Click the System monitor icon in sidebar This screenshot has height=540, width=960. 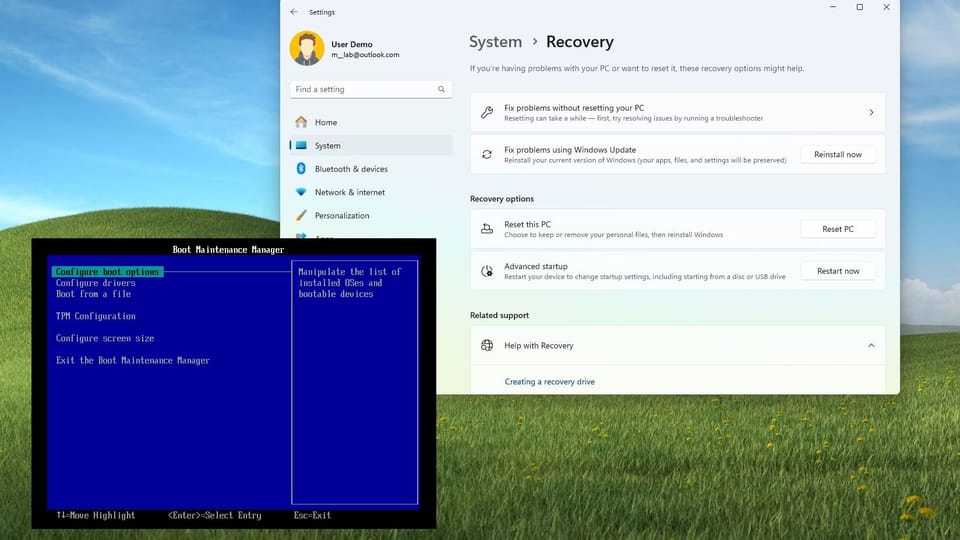coord(301,146)
